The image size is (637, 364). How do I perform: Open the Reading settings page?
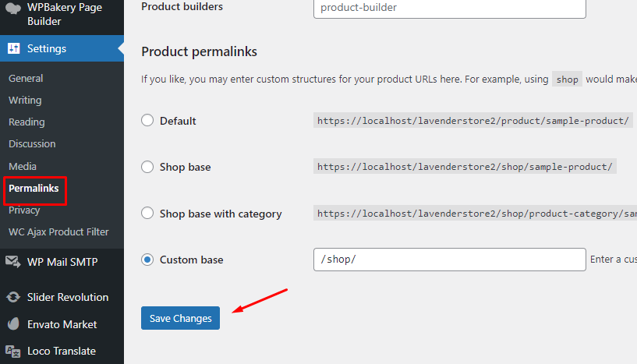pyautogui.click(x=27, y=122)
